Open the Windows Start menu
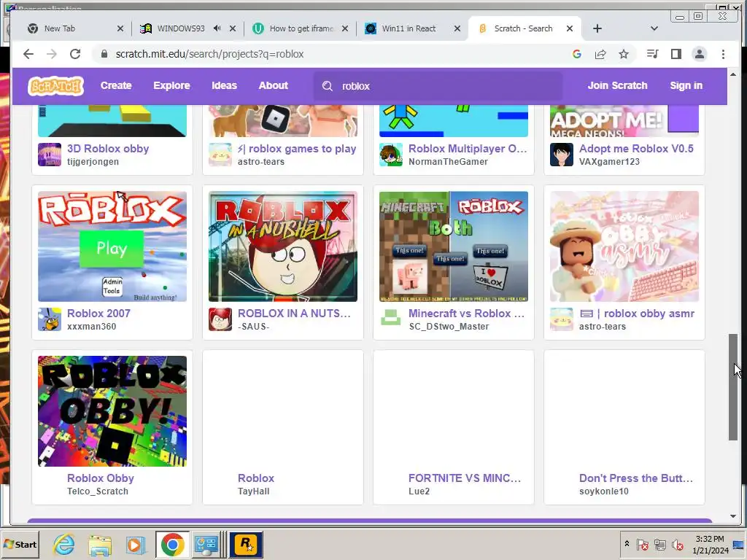 coord(20,544)
